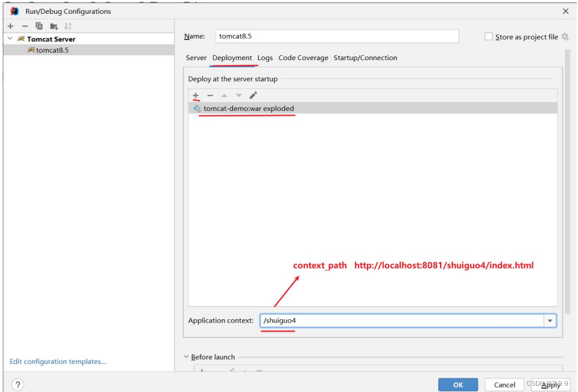Remove deployment artifact with minus icon
Screen dimensions: 578x392
(x=210, y=96)
